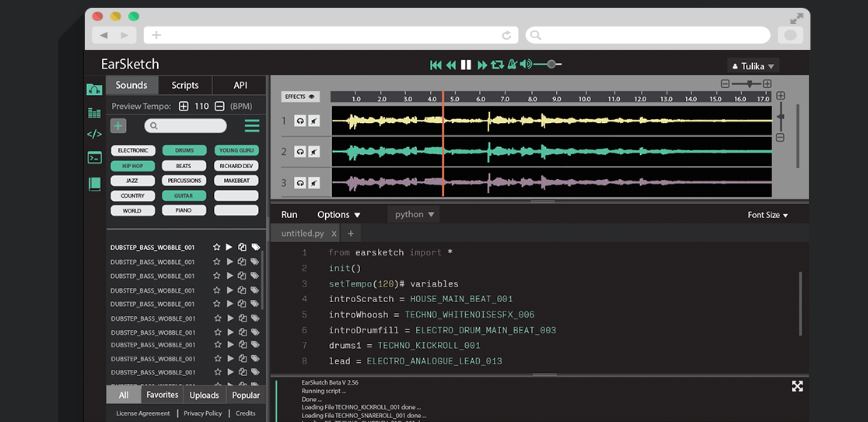Toggle the HIP HOP genre filter
Image resolution: width=868 pixels, height=422 pixels.
(133, 166)
